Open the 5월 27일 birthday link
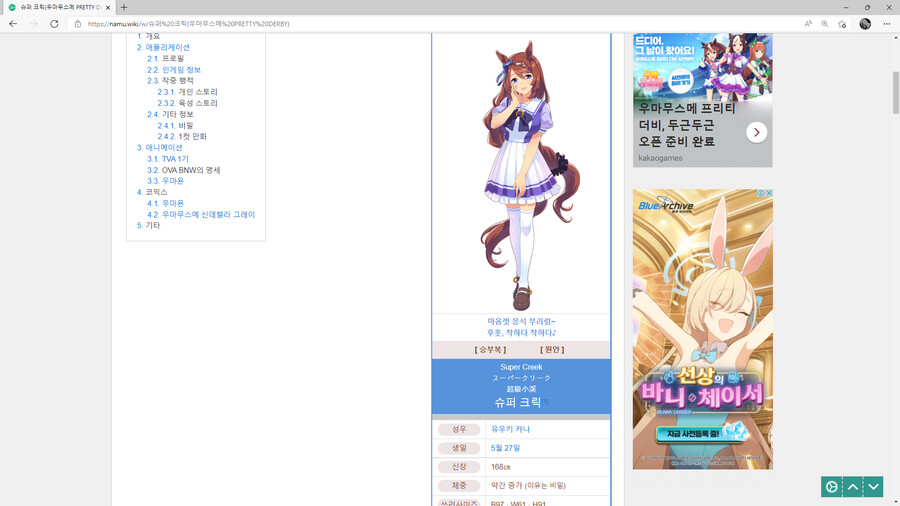Image resolution: width=900 pixels, height=506 pixels. click(505, 448)
